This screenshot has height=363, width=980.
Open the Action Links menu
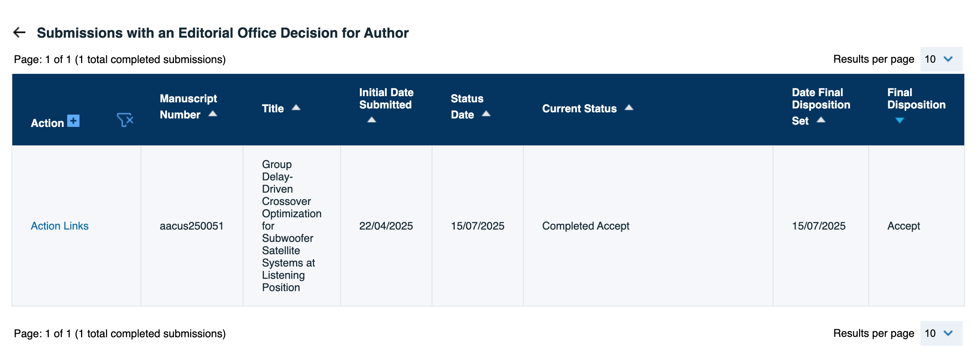coord(60,226)
